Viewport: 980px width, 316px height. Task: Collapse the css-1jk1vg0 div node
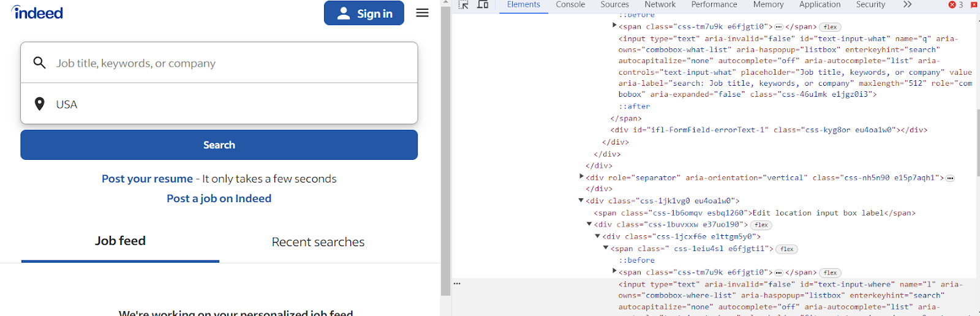coord(581,200)
